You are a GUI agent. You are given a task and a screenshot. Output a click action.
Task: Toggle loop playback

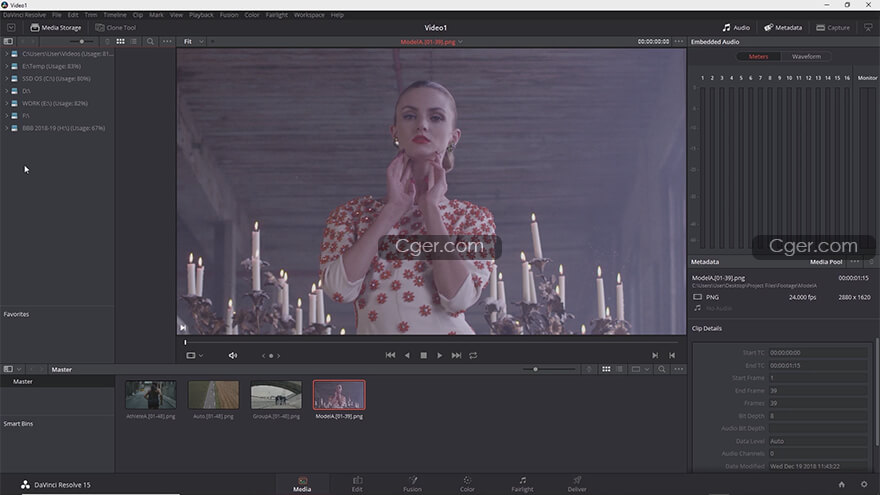tap(473, 355)
